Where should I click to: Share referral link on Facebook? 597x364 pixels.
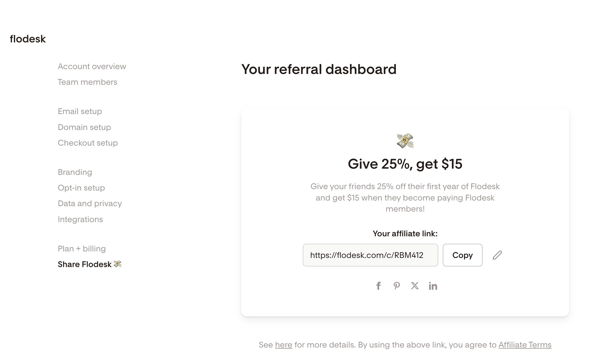tap(378, 286)
